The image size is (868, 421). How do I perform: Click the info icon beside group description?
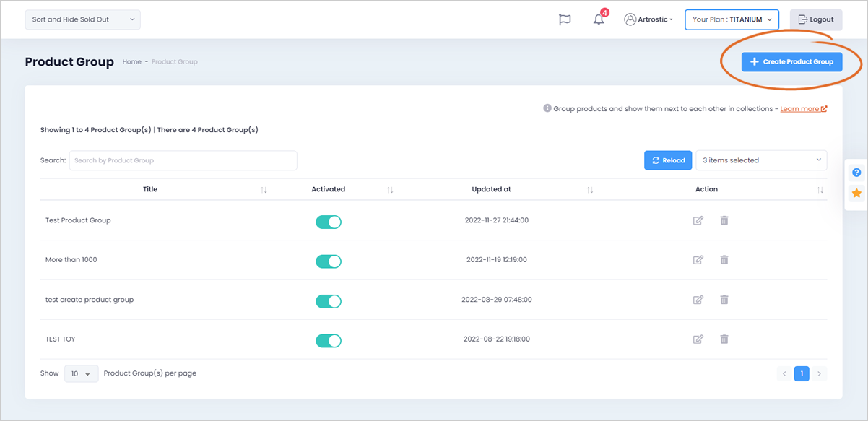point(547,108)
